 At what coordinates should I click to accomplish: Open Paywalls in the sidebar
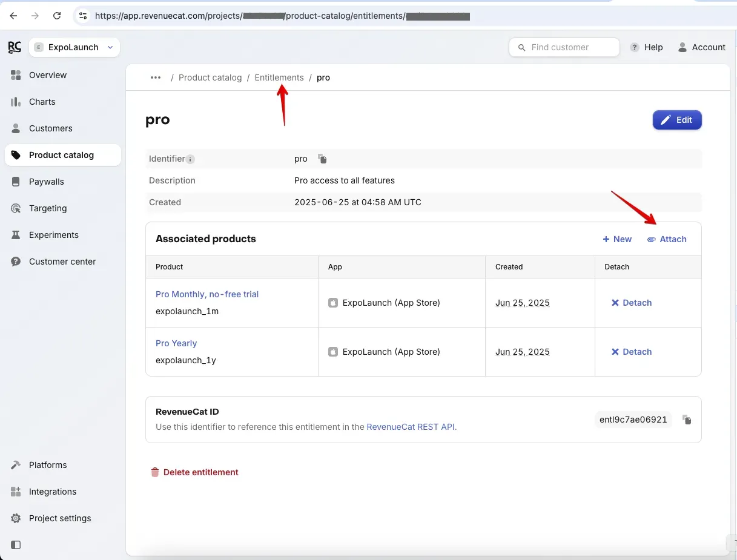tap(63, 182)
